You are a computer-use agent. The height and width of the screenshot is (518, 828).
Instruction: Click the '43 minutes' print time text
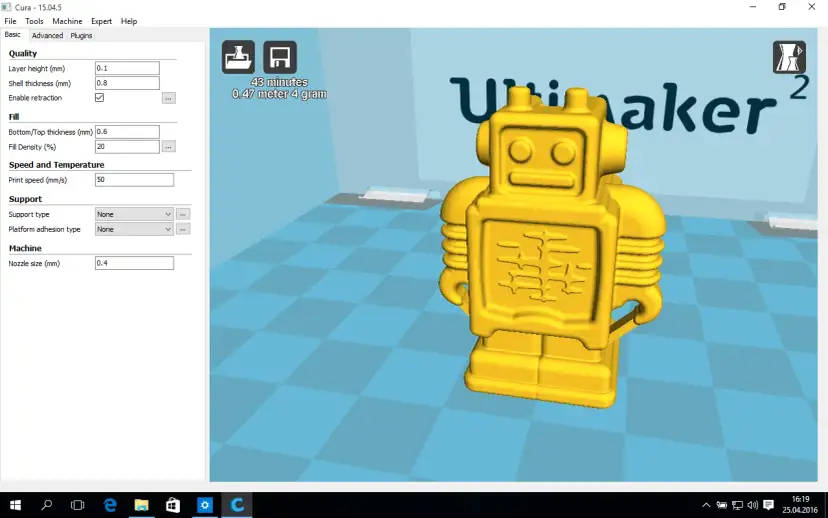click(279, 82)
